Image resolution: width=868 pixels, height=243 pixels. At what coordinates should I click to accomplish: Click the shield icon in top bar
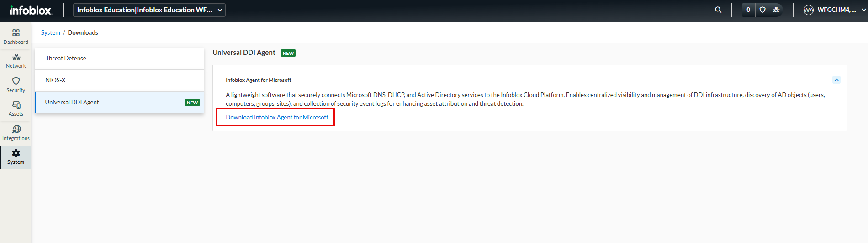pyautogui.click(x=762, y=10)
